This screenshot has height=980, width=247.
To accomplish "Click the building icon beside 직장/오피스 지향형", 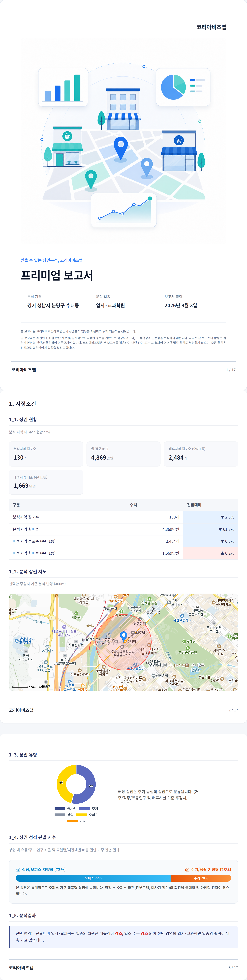I will pyautogui.click(x=18, y=869).
